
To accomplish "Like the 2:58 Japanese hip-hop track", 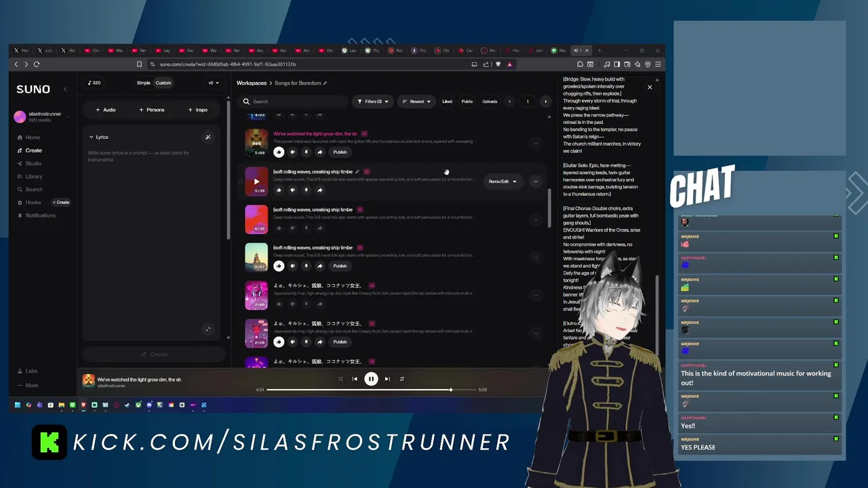I will click(x=279, y=342).
